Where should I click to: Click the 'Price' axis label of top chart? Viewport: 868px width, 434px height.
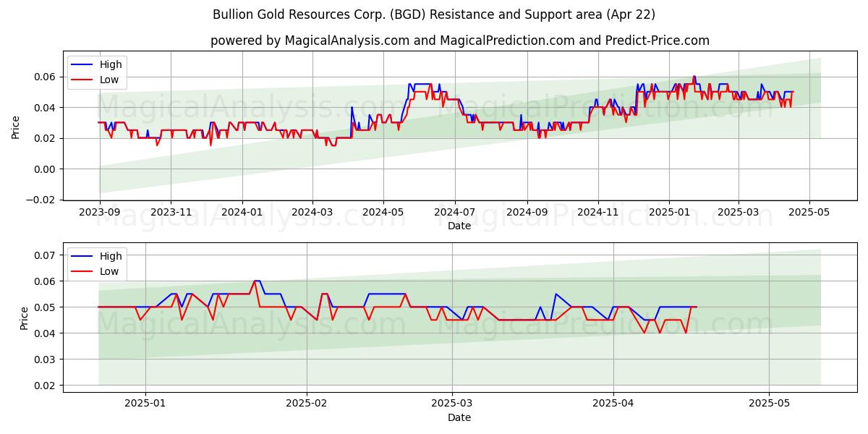tap(16, 127)
